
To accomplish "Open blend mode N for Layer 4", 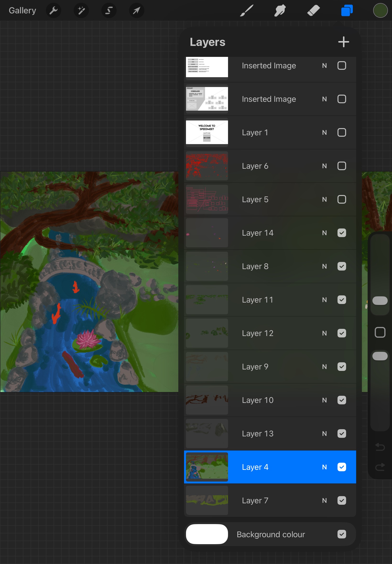I will pyautogui.click(x=324, y=467).
